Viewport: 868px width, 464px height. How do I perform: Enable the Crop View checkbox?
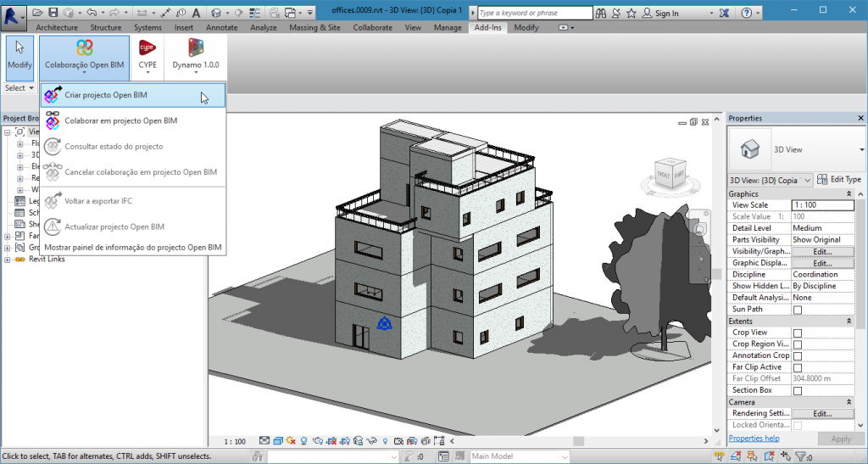(x=797, y=333)
